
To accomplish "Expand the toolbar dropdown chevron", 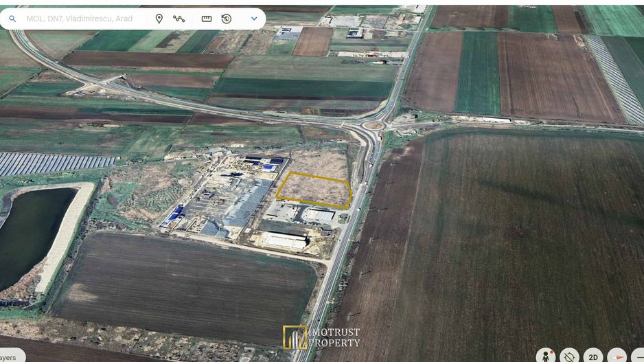I will point(254,19).
